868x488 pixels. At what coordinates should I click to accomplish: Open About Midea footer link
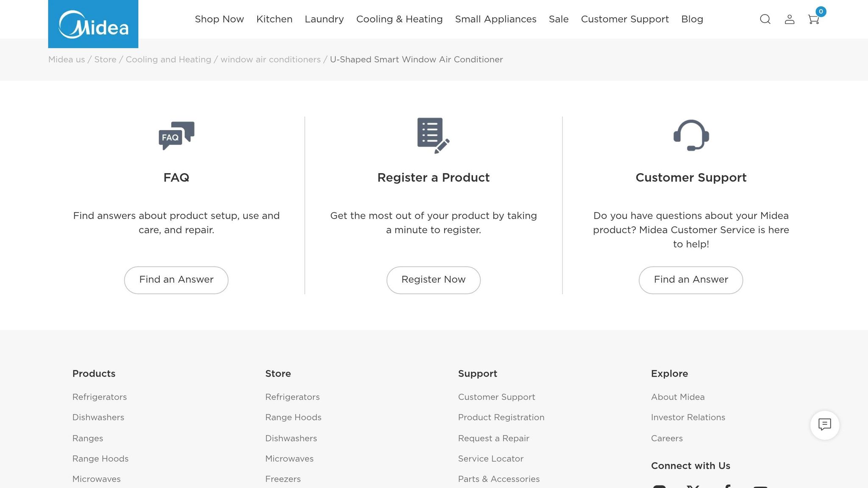(678, 397)
